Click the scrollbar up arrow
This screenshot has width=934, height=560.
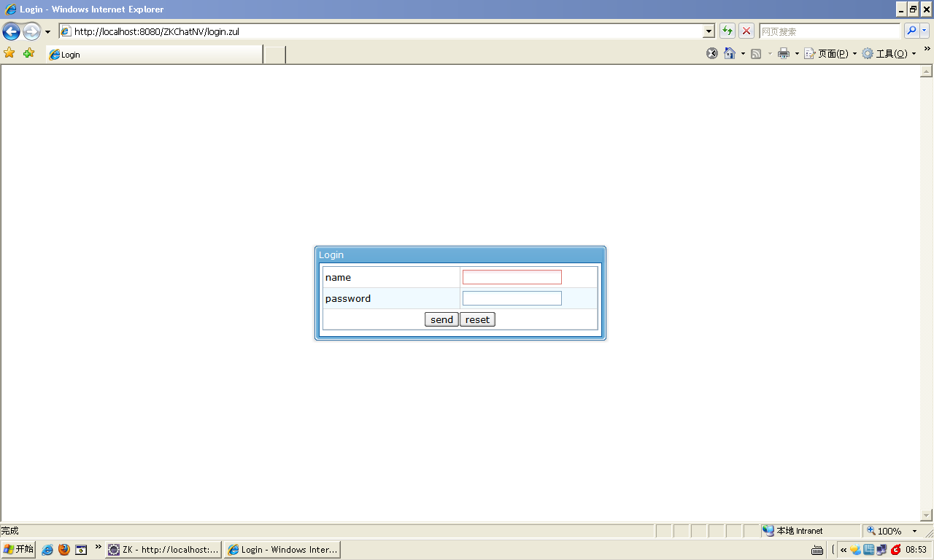point(927,71)
